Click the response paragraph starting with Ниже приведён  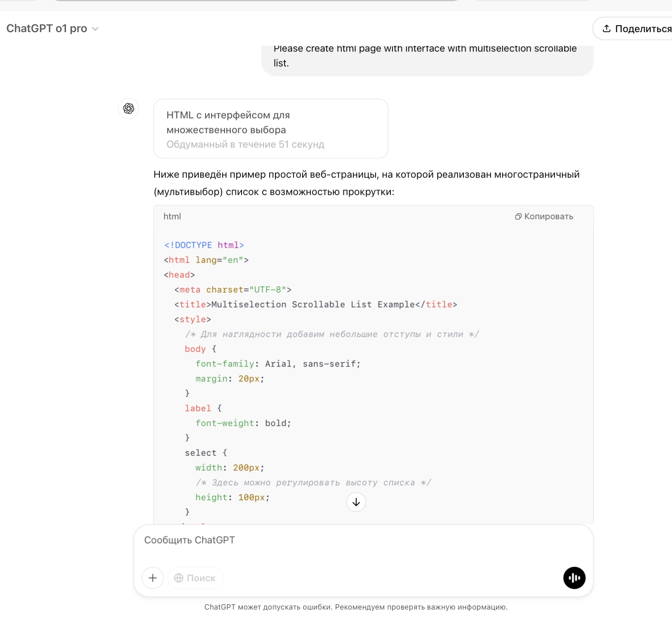[366, 183]
